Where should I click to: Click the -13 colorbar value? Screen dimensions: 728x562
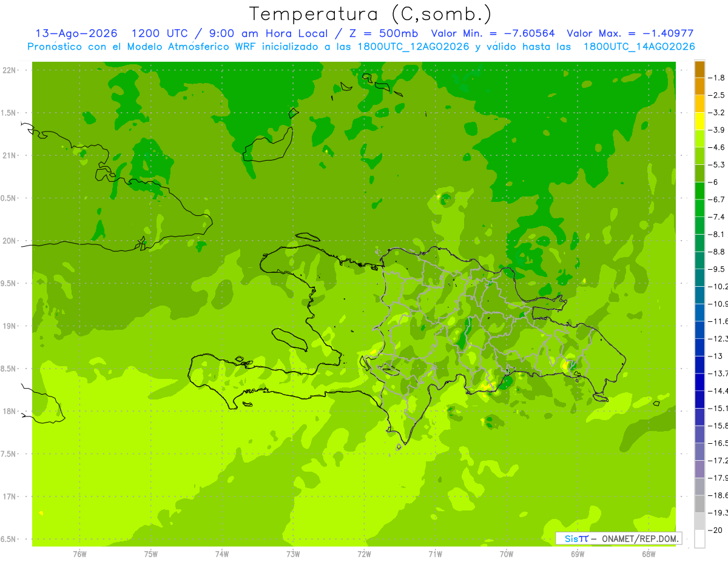tap(716, 356)
